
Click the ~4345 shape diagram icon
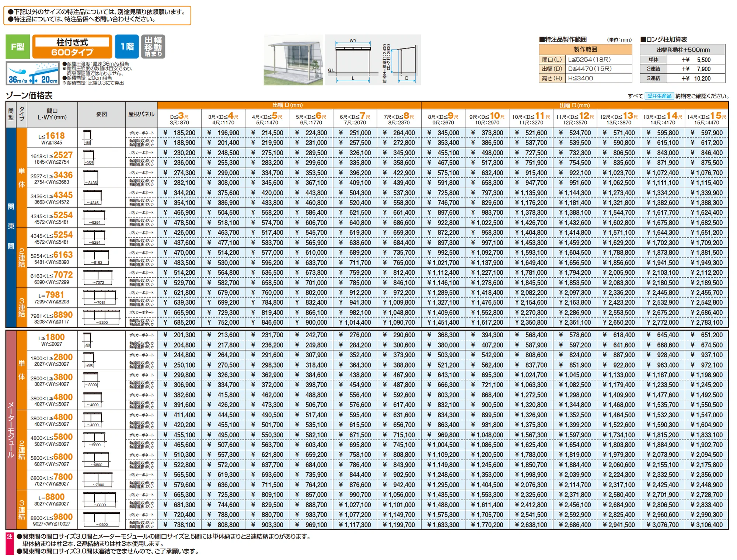[92, 197]
